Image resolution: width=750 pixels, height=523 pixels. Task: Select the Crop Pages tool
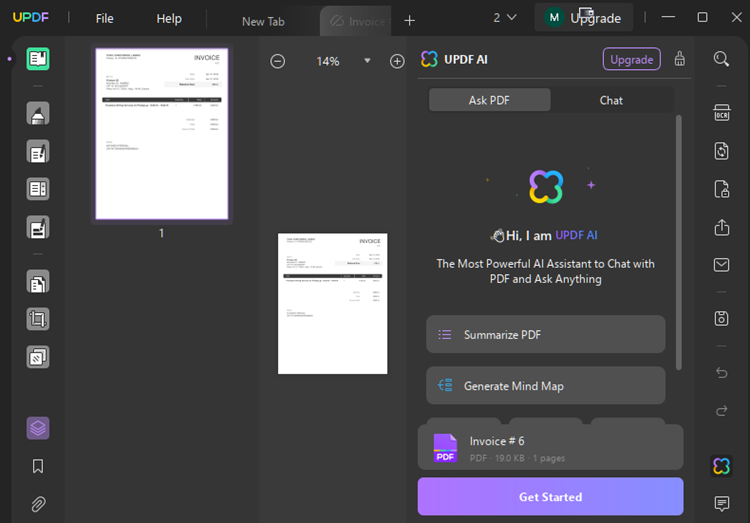click(38, 319)
